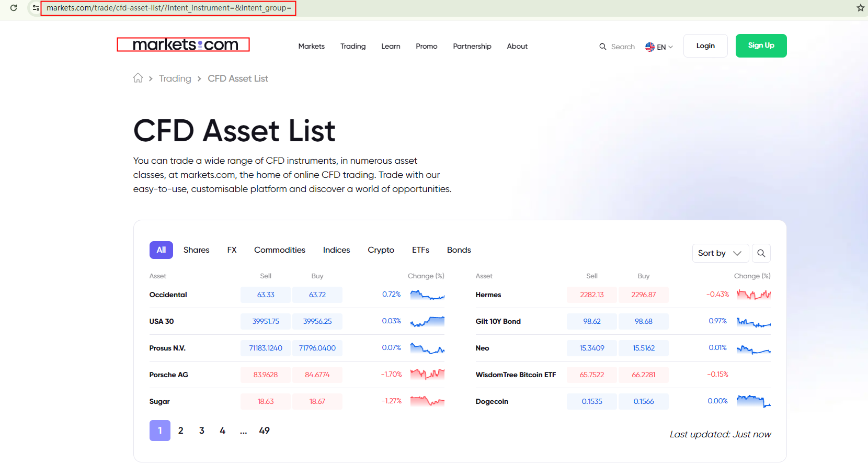This screenshot has height=463, width=868.
Task: View Porsche AG sparkline chart
Action: coord(427,375)
